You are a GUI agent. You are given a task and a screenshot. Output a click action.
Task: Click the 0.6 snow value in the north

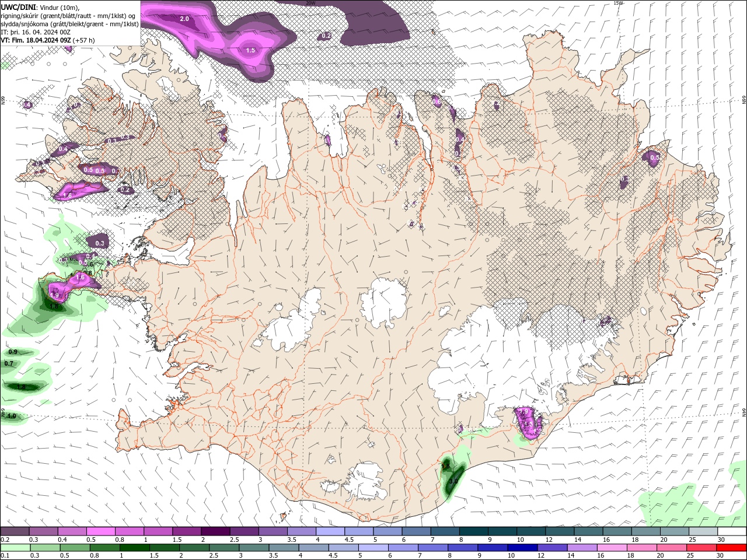(x=437, y=101)
